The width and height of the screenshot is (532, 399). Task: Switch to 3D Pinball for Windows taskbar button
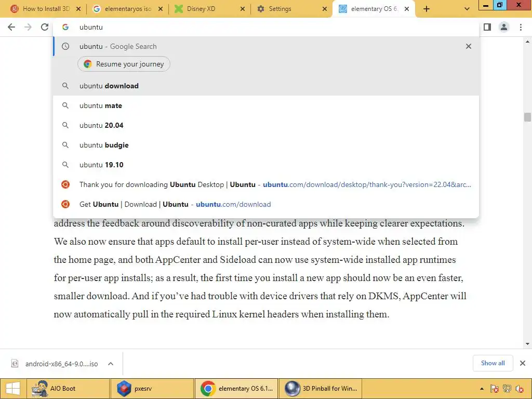[x=320, y=389]
